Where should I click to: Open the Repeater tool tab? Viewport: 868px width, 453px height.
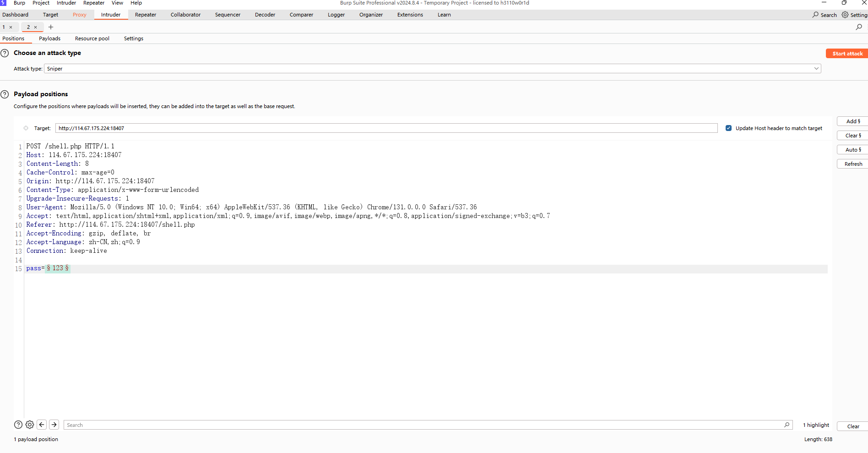146,15
